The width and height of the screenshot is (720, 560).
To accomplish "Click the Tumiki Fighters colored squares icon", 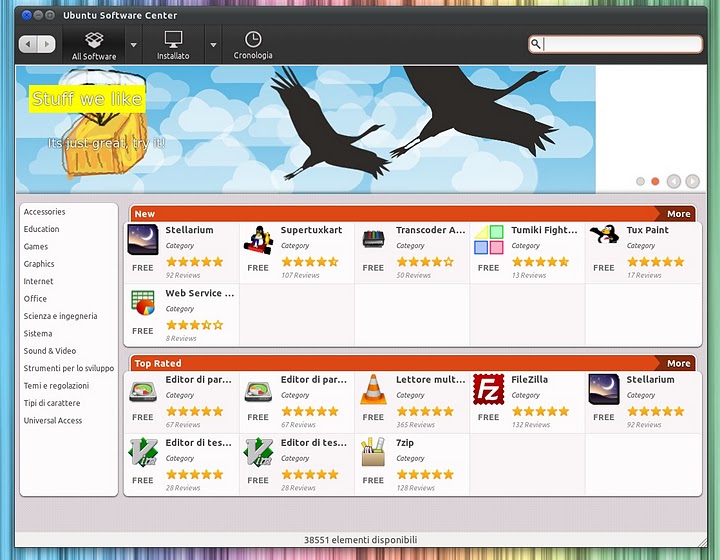I will pyautogui.click(x=489, y=240).
